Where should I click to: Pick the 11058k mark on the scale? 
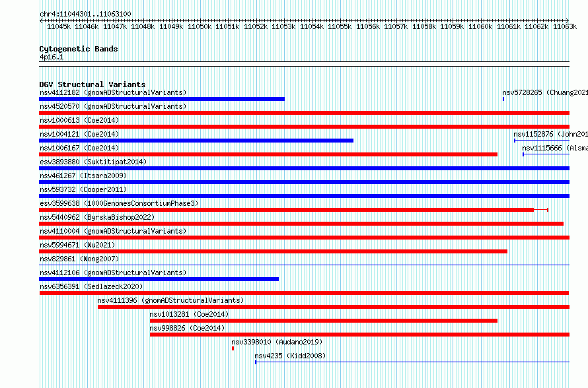click(424, 26)
